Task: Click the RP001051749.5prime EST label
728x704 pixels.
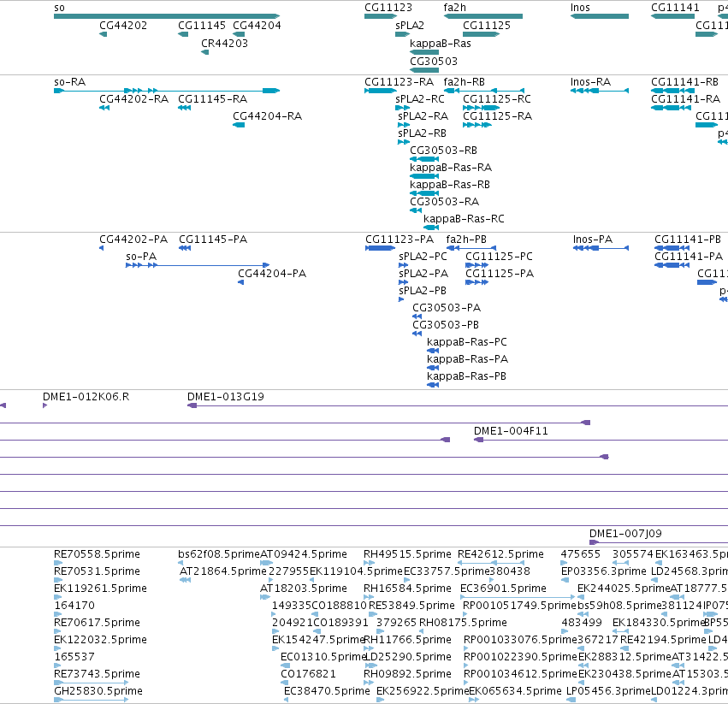Action: tap(519, 606)
